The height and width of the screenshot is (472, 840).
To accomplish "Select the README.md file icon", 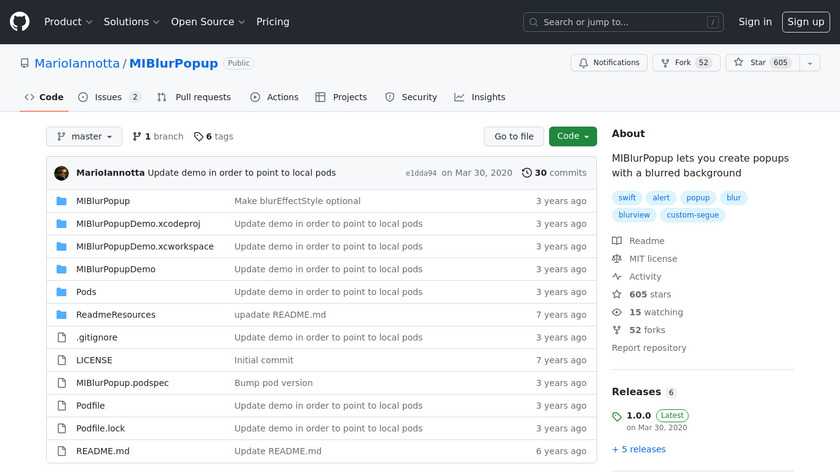I will pyautogui.click(x=62, y=451).
